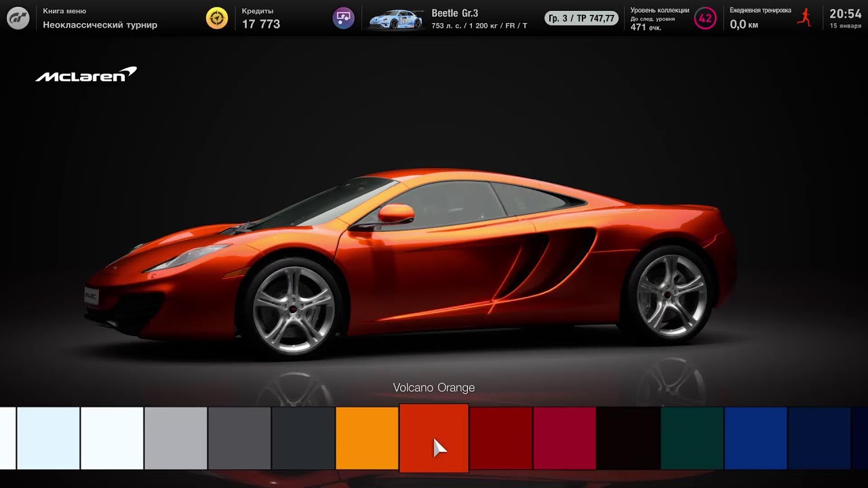Image resolution: width=868 pixels, height=488 pixels.
Task: Click the Уровень коллекции label
Action: (660, 10)
